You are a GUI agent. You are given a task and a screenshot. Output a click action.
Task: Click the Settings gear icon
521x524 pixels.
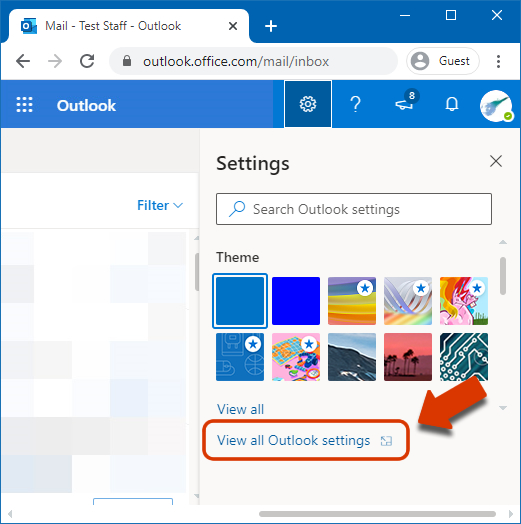(x=308, y=104)
